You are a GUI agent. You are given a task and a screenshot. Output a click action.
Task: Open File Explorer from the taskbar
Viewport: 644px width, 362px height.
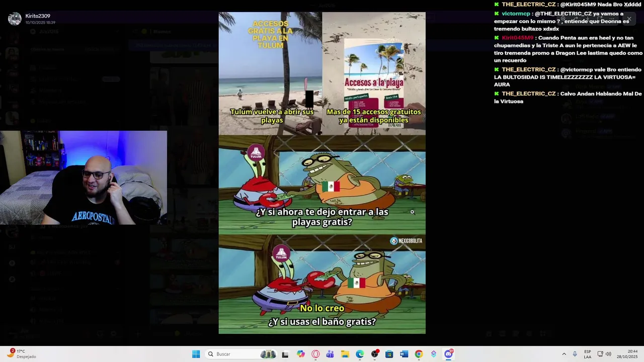[x=345, y=354]
